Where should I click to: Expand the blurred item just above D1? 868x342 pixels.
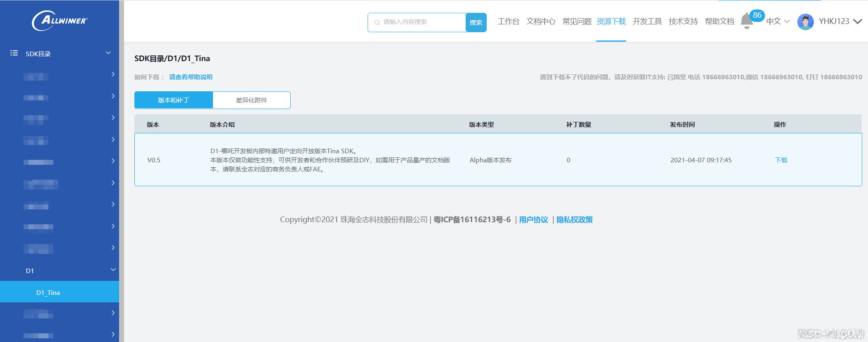pos(113,248)
